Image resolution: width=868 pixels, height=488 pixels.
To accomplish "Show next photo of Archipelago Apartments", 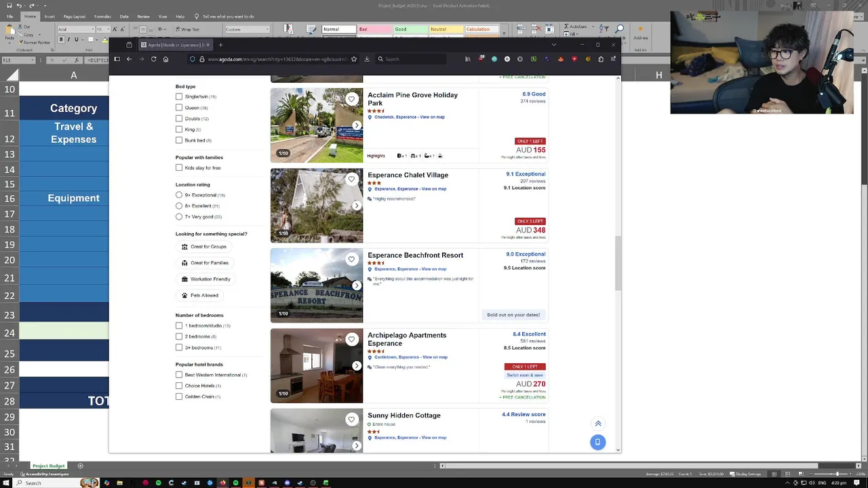I will click(357, 365).
